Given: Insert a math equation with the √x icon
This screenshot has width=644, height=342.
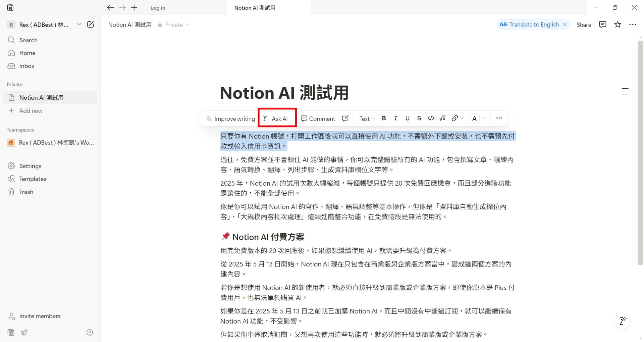Looking at the screenshot, I should [443, 118].
